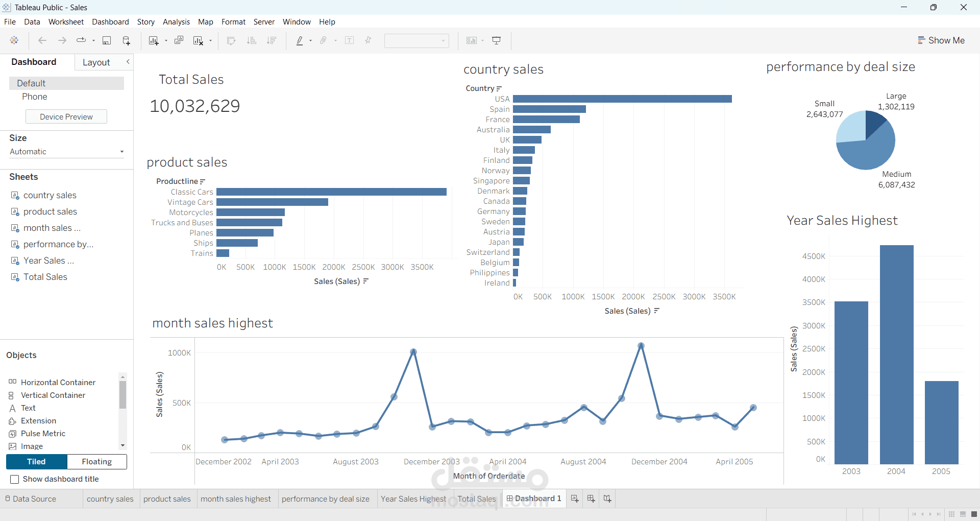The image size is (980, 521).
Task: Create a new worksheet from the toolbar
Action: pyautogui.click(x=154, y=40)
